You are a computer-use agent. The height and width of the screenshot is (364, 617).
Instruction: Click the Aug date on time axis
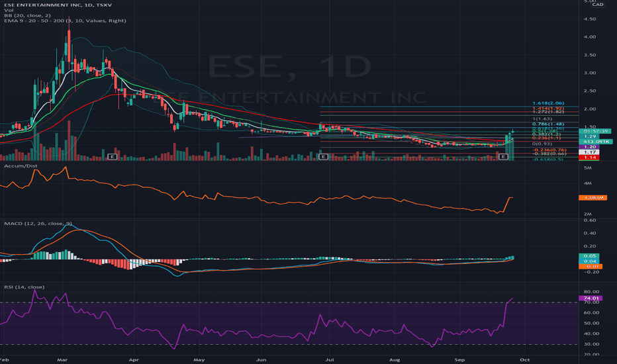[395, 359]
